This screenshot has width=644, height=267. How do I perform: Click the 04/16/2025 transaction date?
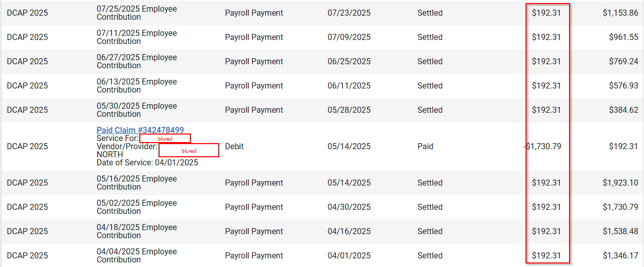[349, 232]
